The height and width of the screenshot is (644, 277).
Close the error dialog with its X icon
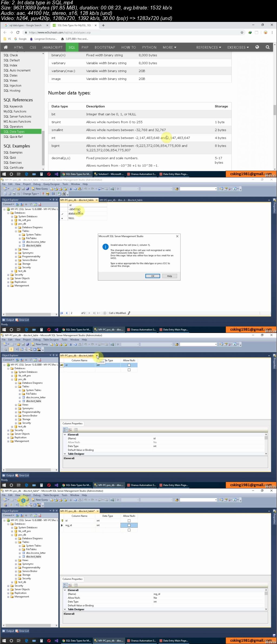tap(177, 236)
